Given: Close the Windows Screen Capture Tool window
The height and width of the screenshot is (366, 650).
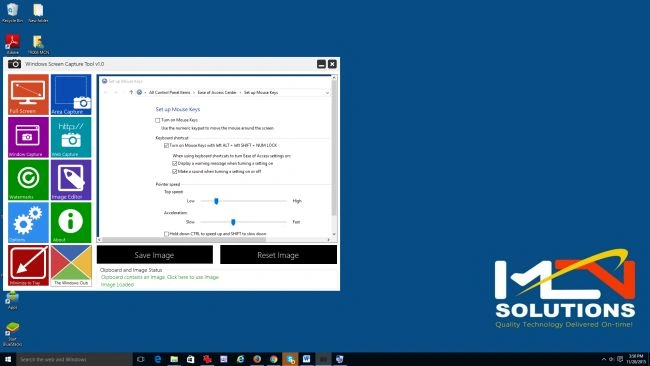Looking at the screenshot, I should (x=332, y=64).
